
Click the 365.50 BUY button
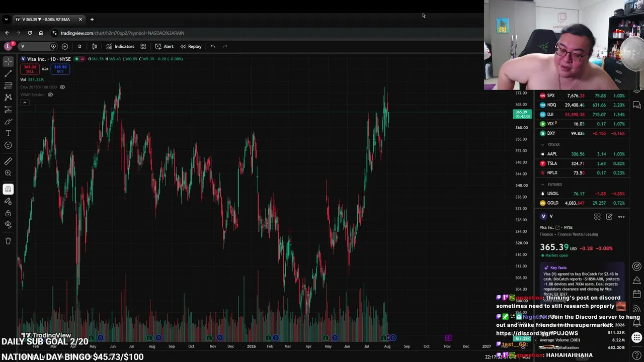tap(60, 69)
